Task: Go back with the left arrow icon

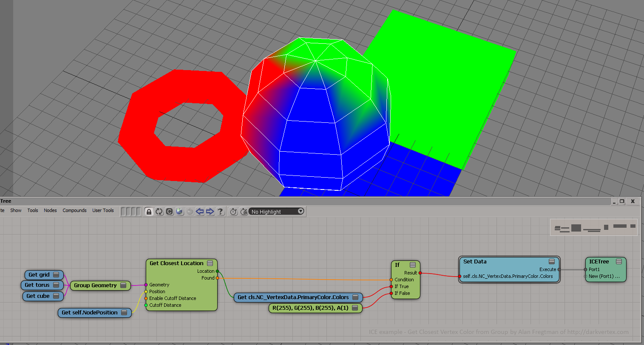Action: pos(200,212)
